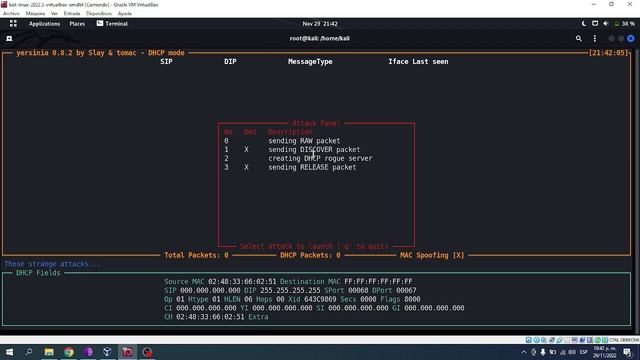The height and width of the screenshot is (360, 640).
Task: Click the display icon in Kali panel
Action: [x=595, y=24]
